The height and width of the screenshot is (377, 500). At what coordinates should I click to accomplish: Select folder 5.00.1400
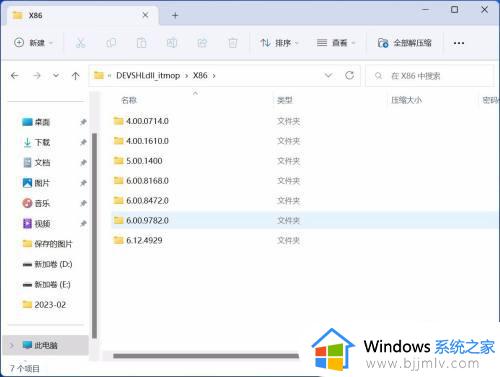(x=305, y=161)
